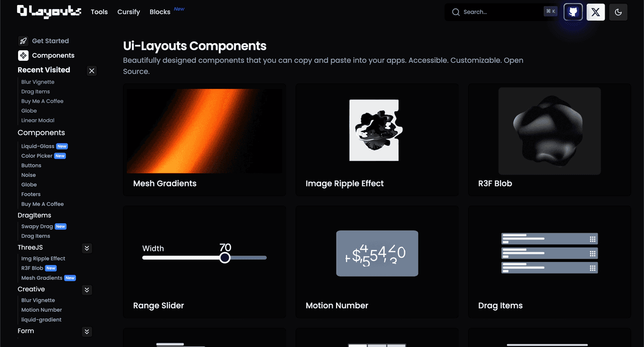Screen dimensions: 644x347
Task: Close the Recent Visited list
Action: pyautogui.click(x=92, y=71)
